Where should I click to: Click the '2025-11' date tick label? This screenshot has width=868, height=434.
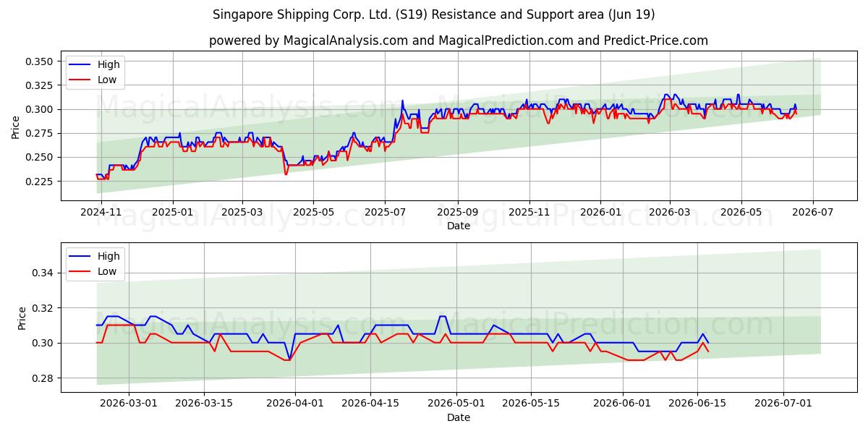529,212
